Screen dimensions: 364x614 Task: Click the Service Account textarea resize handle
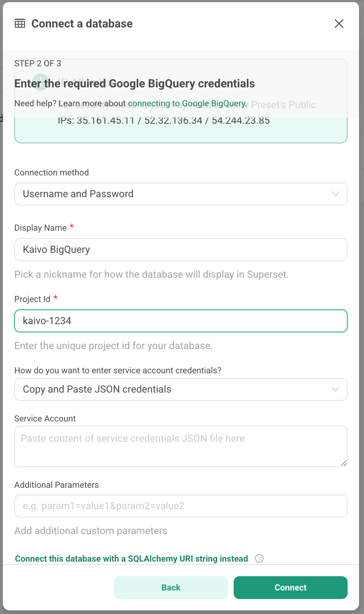pos(343,463)
